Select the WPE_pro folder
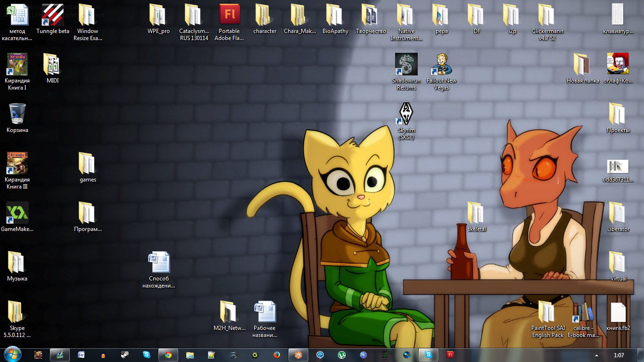644x362 pixels. click(x=159, y=19)
